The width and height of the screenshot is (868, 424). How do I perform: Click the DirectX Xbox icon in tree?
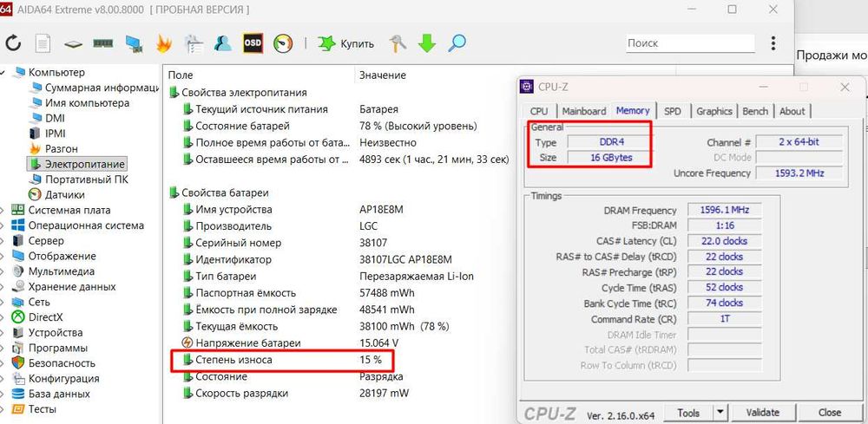18,317
